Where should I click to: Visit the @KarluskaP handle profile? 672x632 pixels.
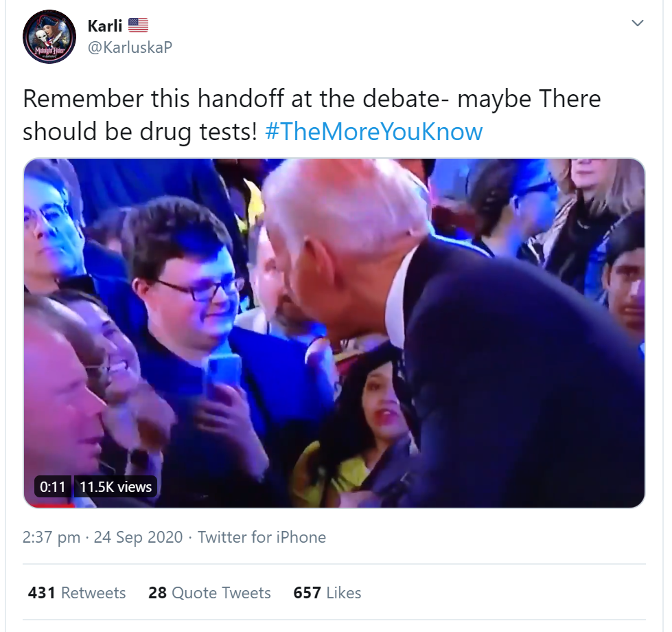[x=130, y=47]
